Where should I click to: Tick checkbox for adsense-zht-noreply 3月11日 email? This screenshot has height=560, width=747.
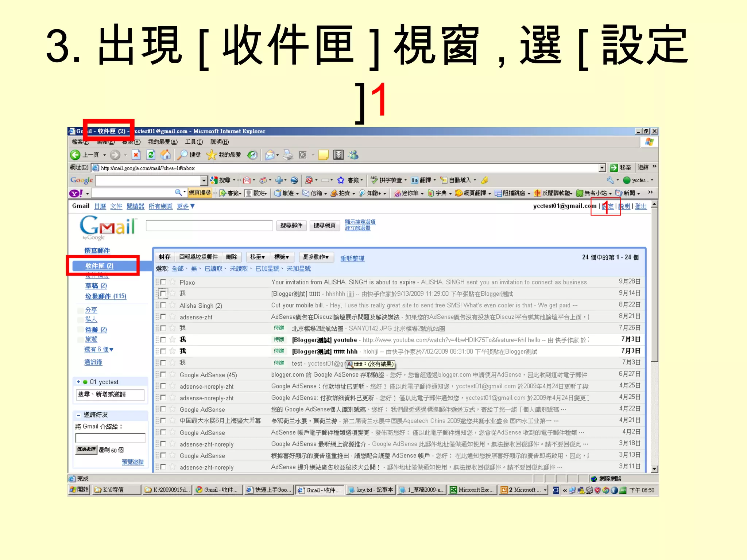pyautogui.click(x=163, y=467)
